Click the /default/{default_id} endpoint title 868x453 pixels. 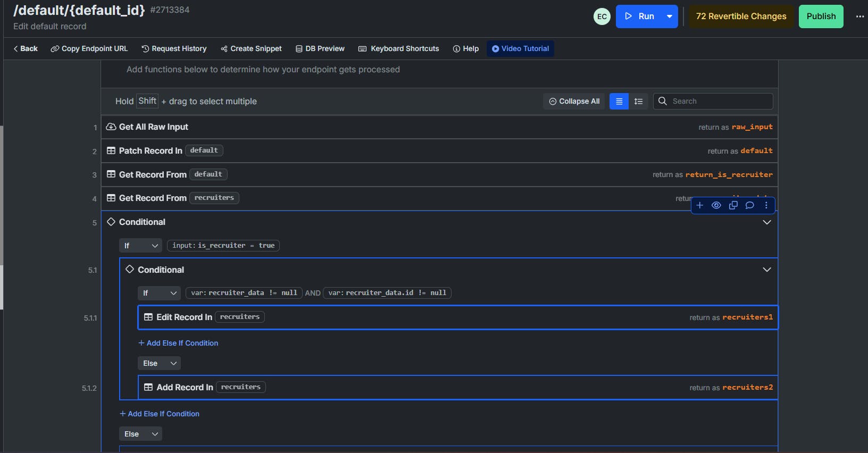tap(79, 10)
